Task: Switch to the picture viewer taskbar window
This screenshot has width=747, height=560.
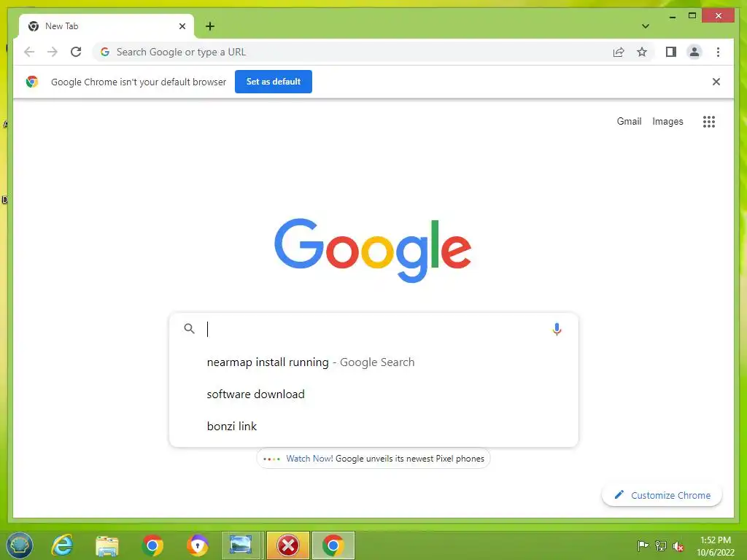Action: click(242, 545)
